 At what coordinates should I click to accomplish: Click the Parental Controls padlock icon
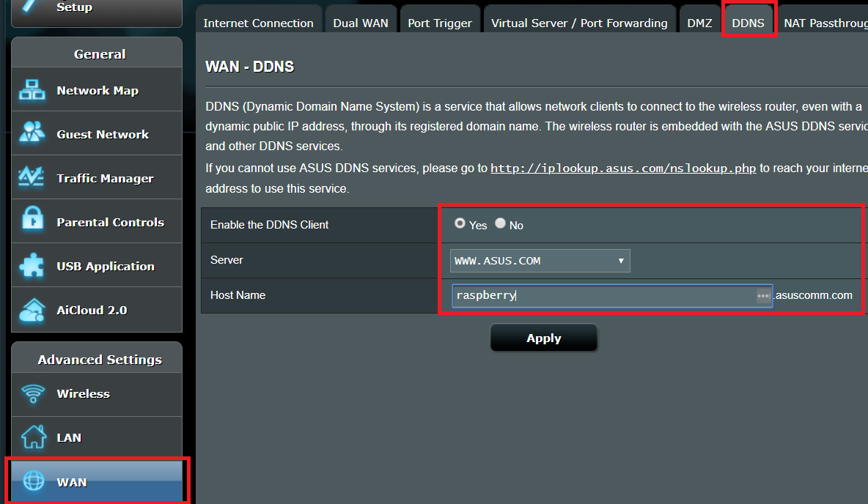coord(33,218)
